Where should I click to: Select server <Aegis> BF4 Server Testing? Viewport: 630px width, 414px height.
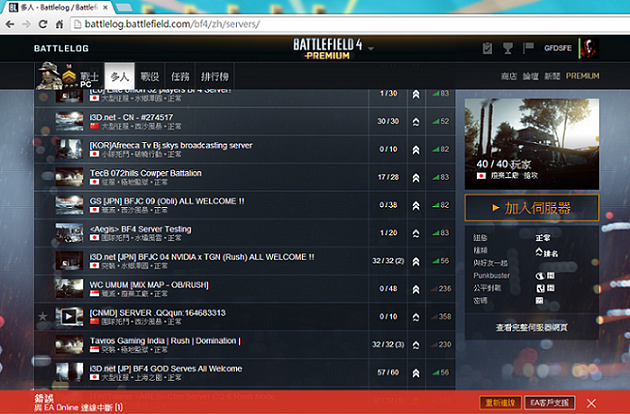[244, 233]
